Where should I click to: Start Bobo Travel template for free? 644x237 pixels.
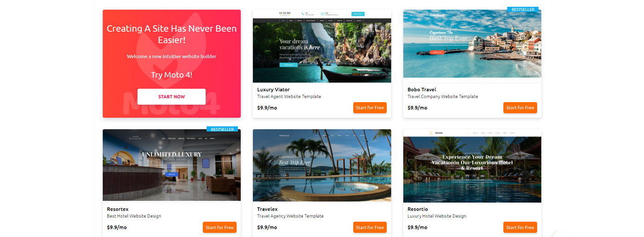(520, 108)
